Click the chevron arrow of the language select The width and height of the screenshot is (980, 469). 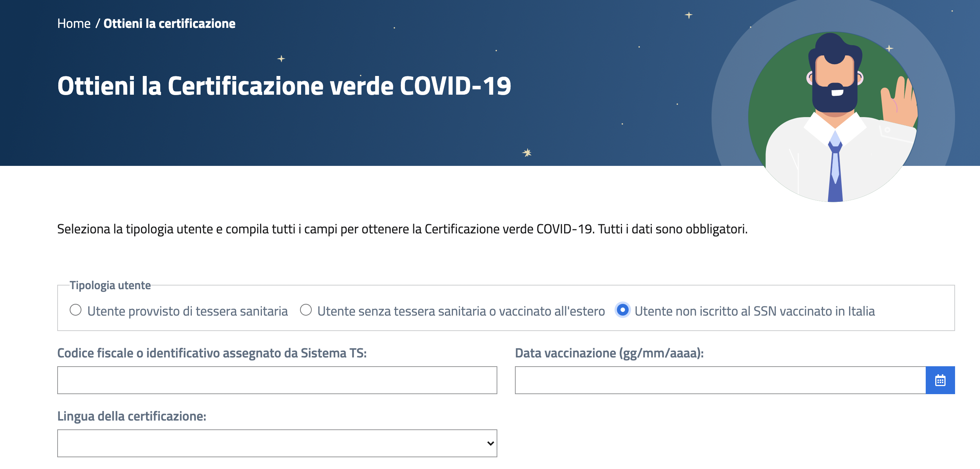(490, 443)
